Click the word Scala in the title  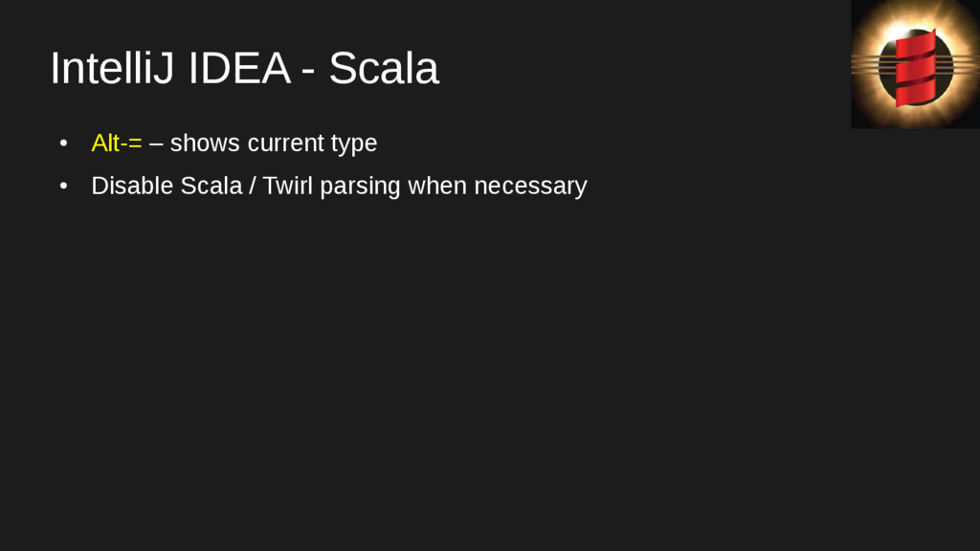coord(383,69)
